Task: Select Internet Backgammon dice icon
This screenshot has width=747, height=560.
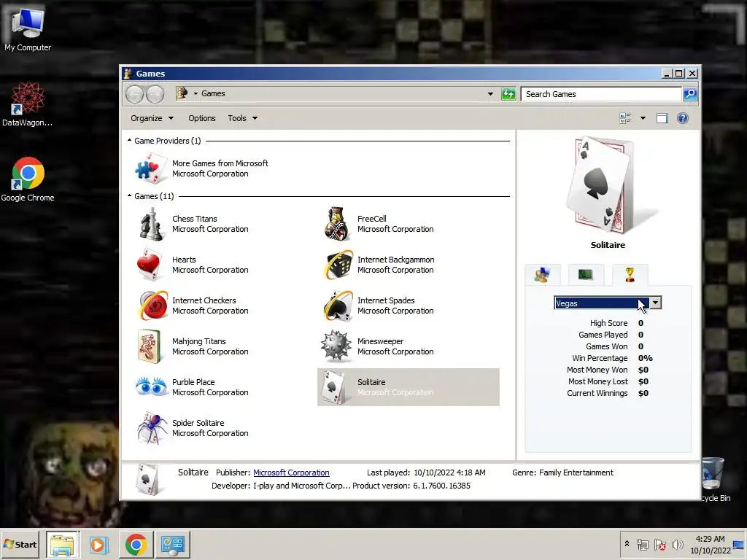Action: tap(338, 265)
